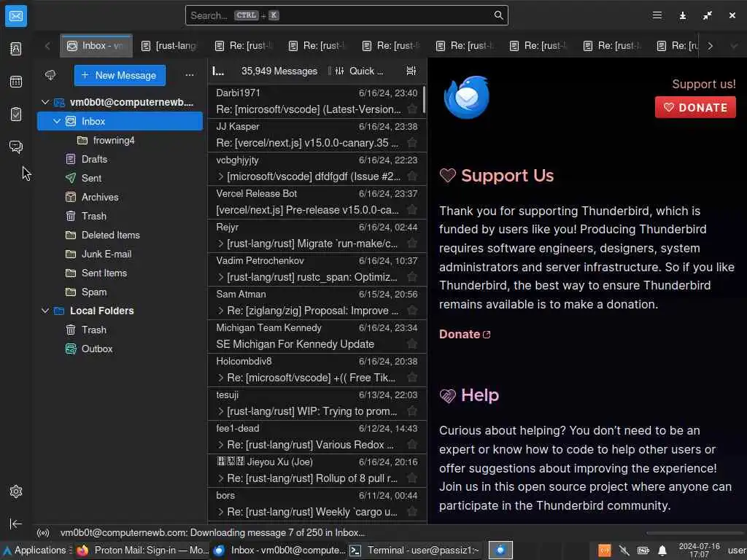Click orange tray indicator icon
Viewport: 747px width, 560px height.
pyautogui.click(x=604, y=551)
